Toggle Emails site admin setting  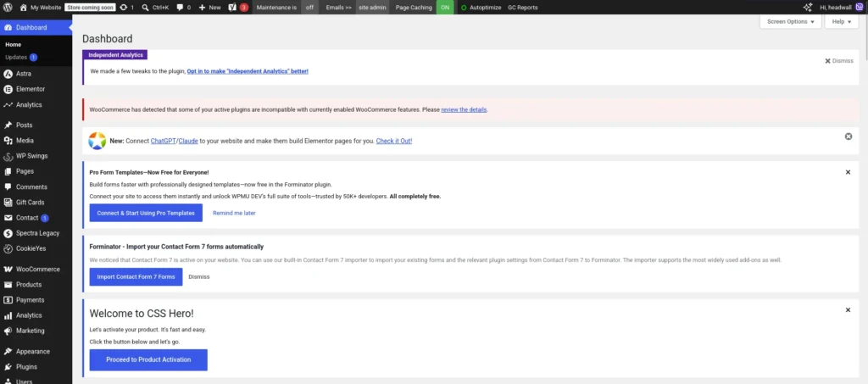coord(372,7)
